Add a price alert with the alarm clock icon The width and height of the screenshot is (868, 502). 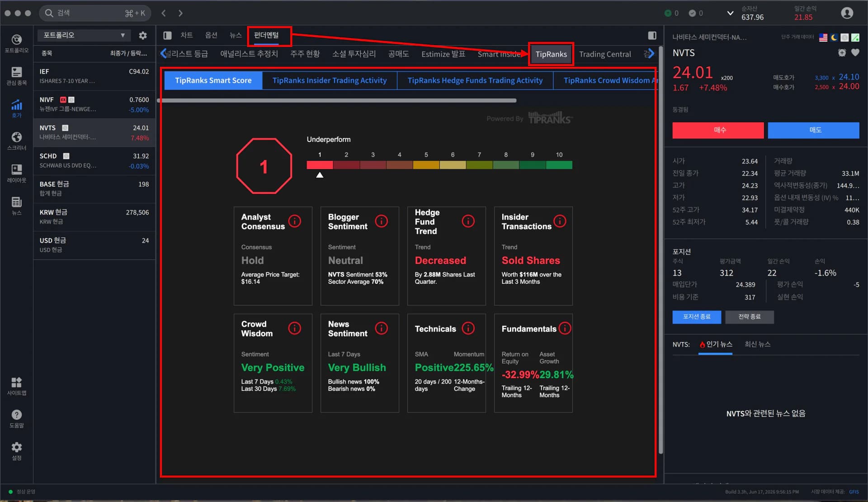point(842,53)
